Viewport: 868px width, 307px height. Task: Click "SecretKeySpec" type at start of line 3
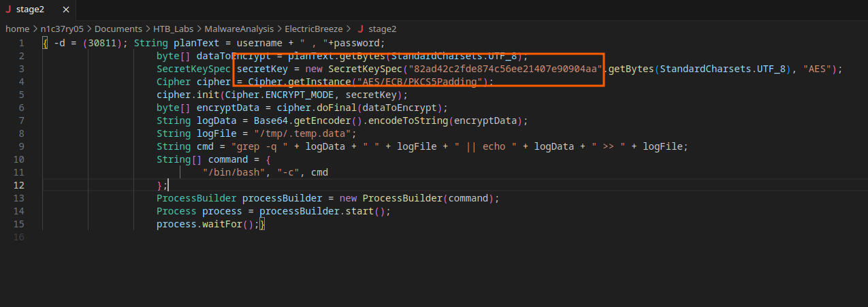pyautogui.click(x=193, y=69)
